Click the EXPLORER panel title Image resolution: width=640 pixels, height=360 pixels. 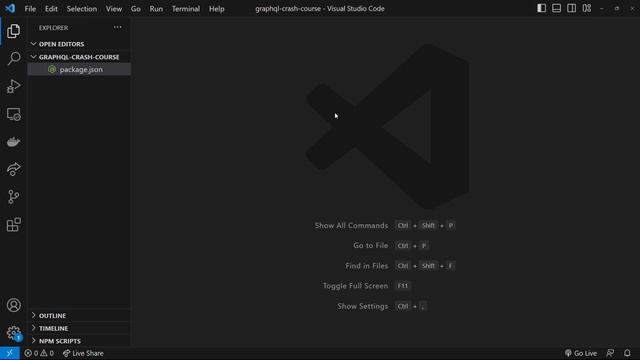(53, 28)
